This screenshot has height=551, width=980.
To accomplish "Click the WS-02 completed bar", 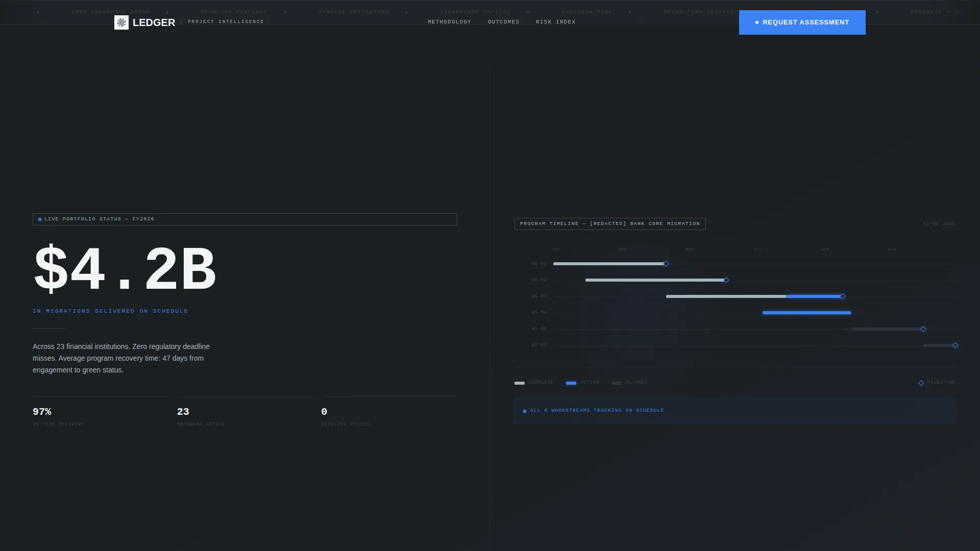I will click(x=655, y=280).
